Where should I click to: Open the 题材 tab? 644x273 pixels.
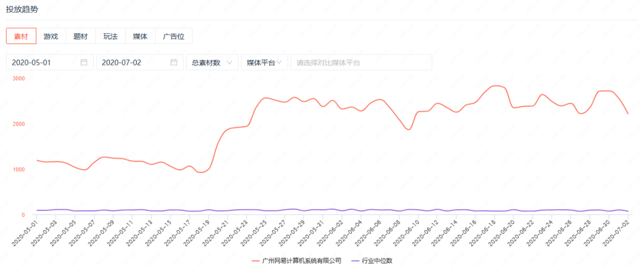tap(80, 36)
